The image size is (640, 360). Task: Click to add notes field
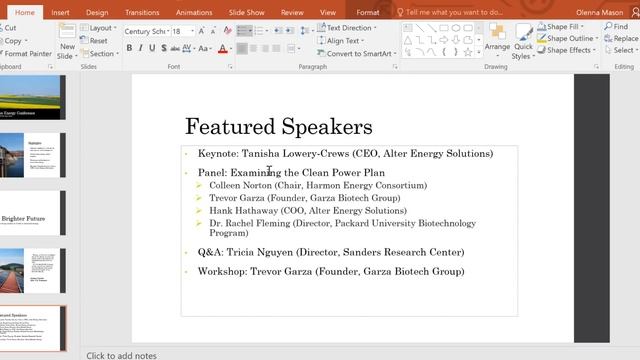click(x=121, y=356)
